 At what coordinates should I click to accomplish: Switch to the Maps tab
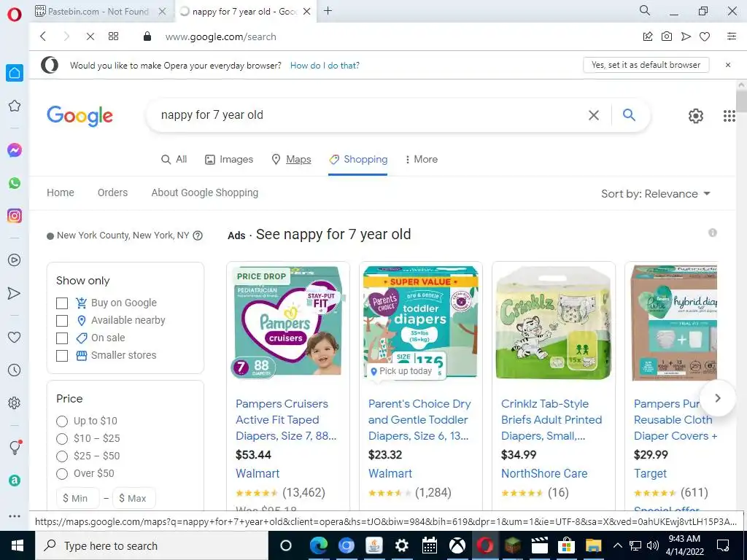click(291, 160)
